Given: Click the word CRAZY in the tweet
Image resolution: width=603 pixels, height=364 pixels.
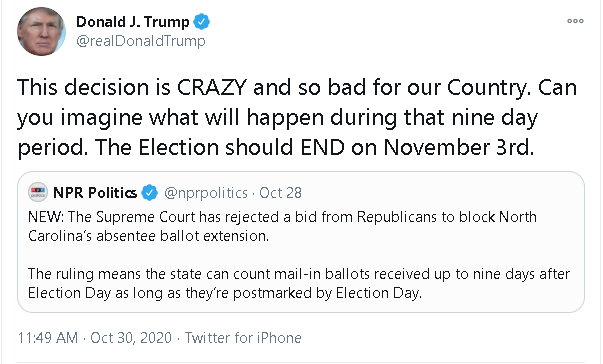Looking at the screenshot, I should coord(211,87).
